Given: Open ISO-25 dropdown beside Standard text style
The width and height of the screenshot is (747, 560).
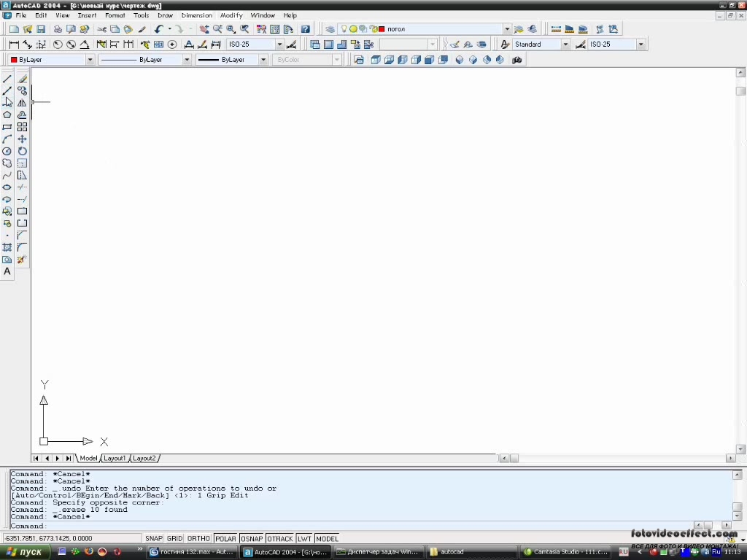Looking at the screenshot, I should (640, 44).
